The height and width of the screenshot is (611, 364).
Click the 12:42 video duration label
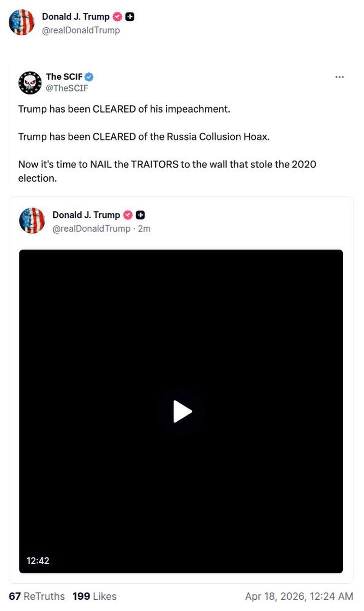[x=39, y=561]
